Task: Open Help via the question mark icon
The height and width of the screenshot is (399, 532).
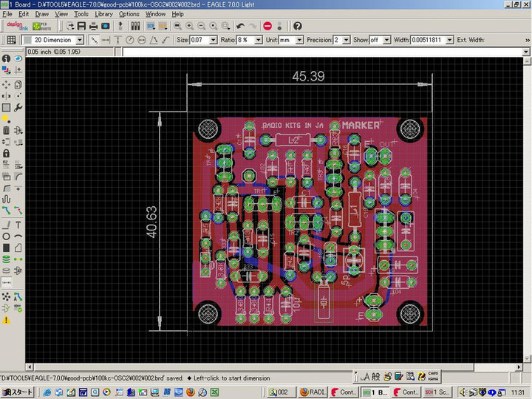Action: (x=297, y=26)
